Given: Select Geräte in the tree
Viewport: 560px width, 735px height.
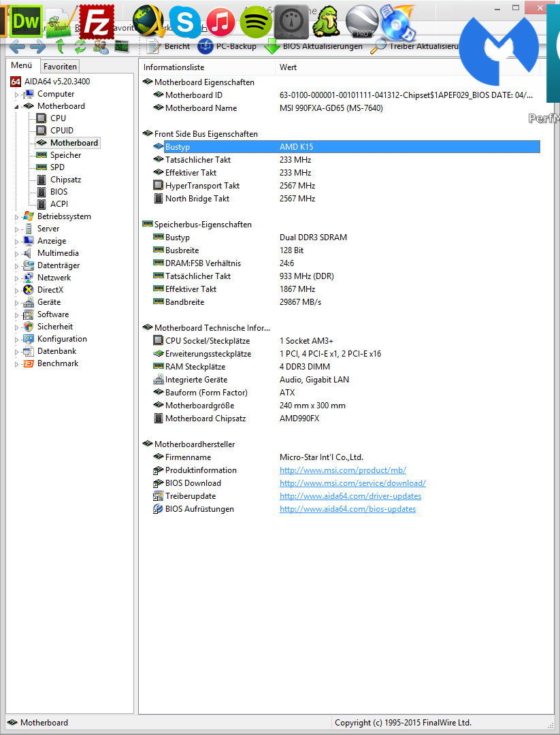Looking at the screenshot, I should tap(49, 302).
